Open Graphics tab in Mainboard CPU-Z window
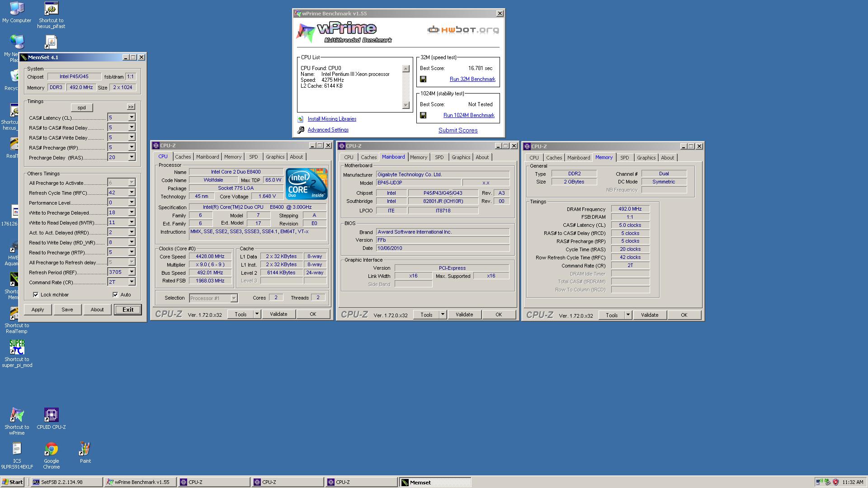Viewport: 868px width, 488px height. (461, 157)
